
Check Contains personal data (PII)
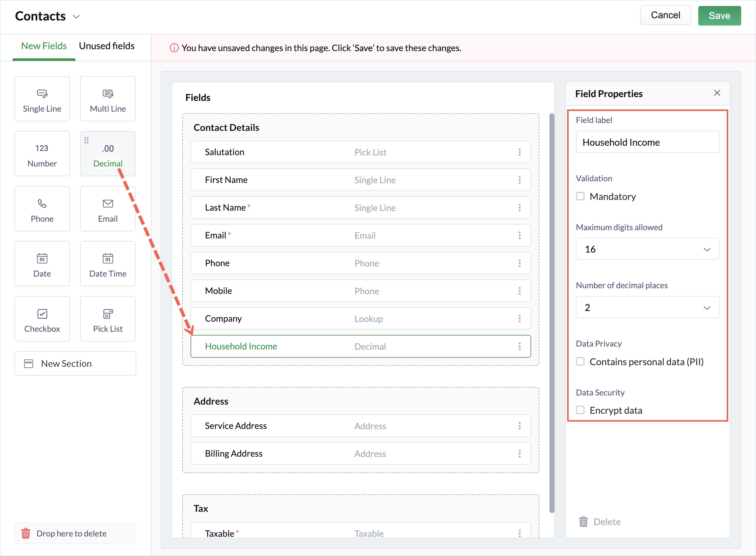pos(580,361)
